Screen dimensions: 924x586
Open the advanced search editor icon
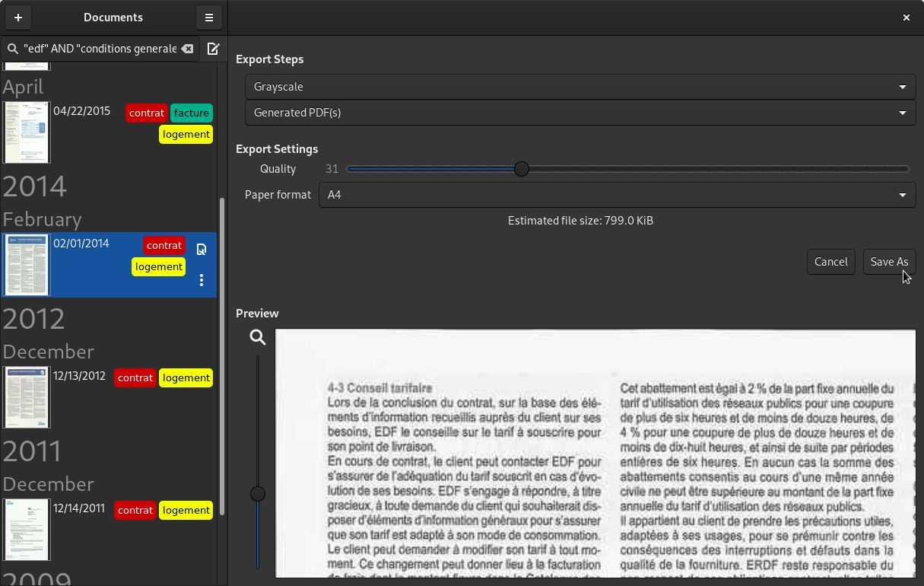214,49
